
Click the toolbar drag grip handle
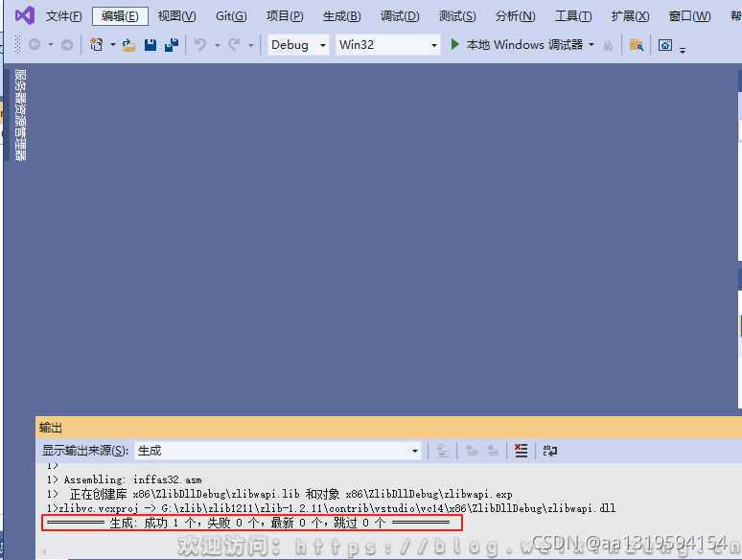(x=18, y=44)
